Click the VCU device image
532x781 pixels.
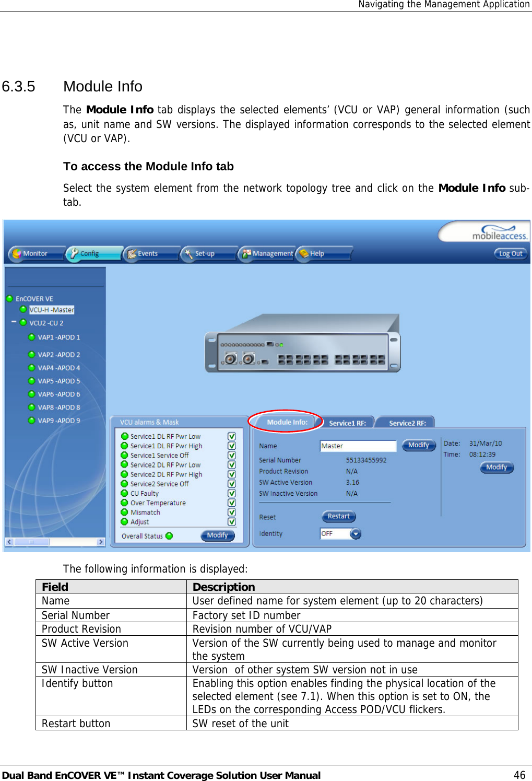pos(303,344)
